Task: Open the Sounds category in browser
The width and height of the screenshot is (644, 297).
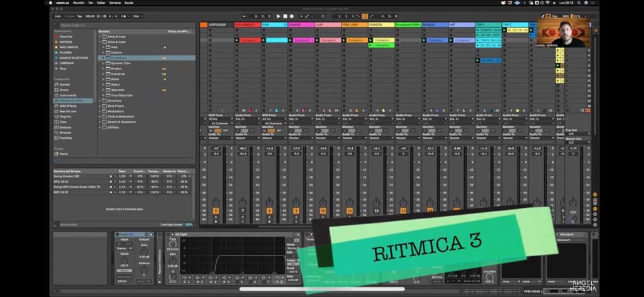Action: [x=65, y=85]
